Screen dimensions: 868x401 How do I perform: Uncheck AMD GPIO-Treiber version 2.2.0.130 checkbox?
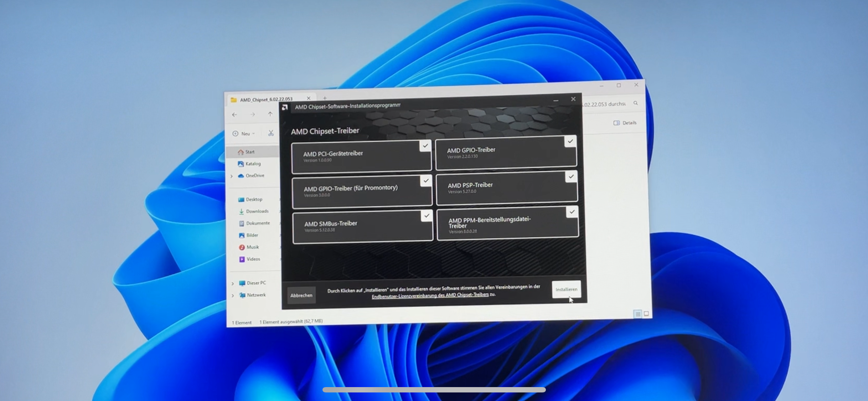coord(570,142)
